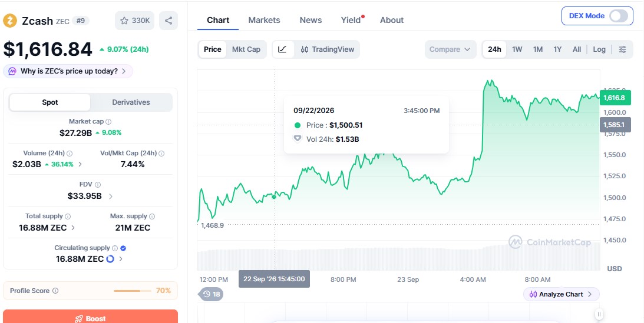
Task: Open the Chart tab
Action: click(218, 20)
